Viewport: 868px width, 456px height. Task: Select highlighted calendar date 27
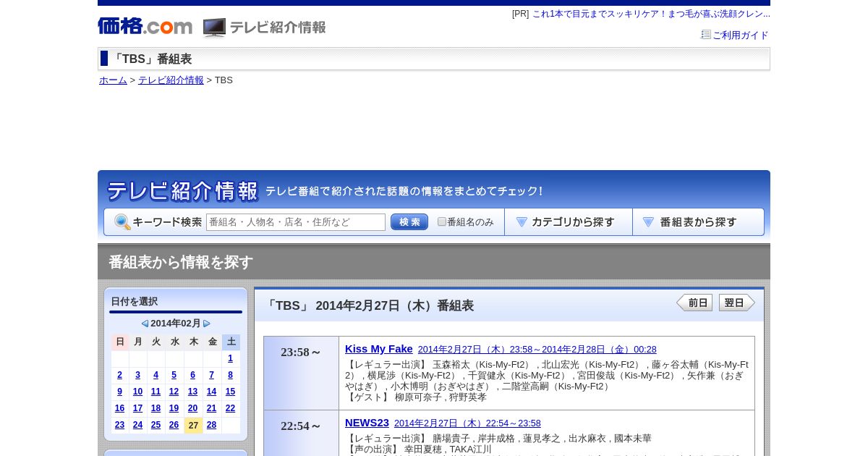click(193, 426)
